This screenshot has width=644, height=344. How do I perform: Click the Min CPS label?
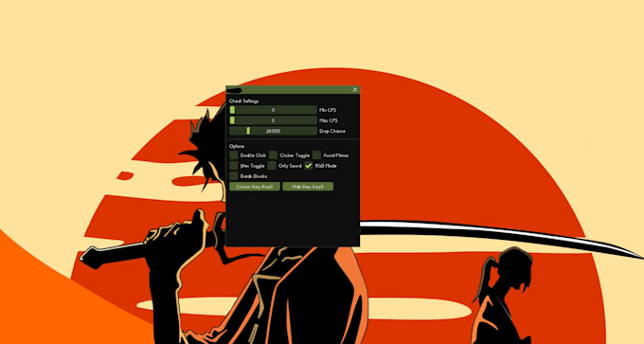(x=329, y=110)
